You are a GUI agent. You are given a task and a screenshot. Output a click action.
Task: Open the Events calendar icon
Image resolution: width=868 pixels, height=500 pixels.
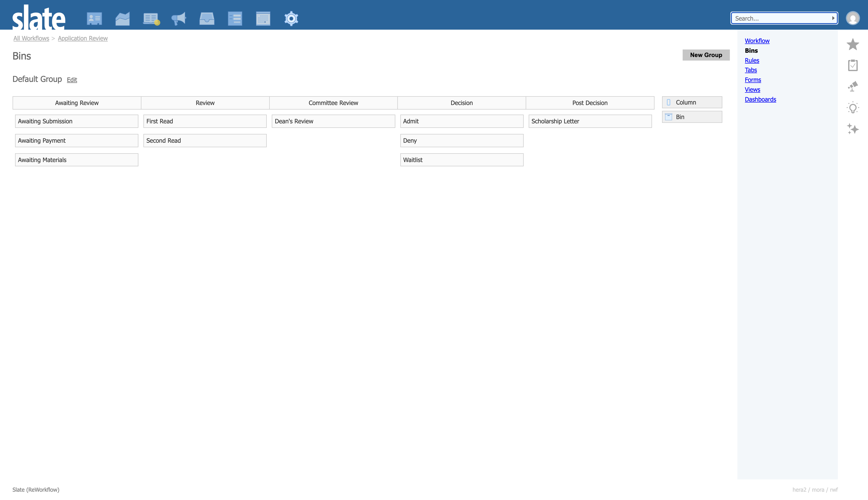[263, 19]
